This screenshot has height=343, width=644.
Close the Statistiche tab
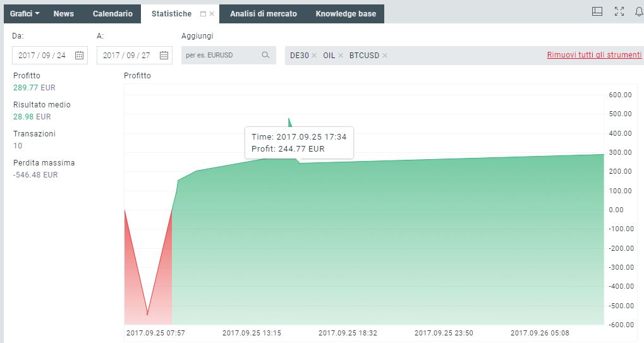pos(212,14)
